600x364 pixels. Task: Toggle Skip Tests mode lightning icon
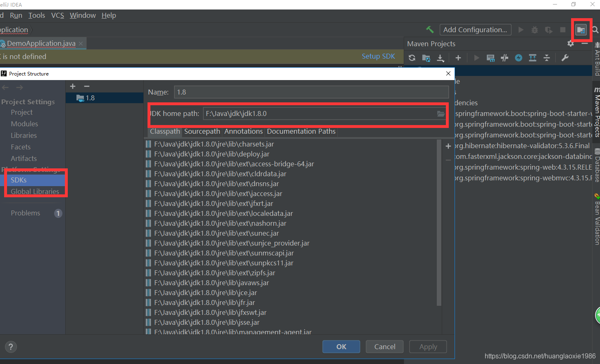click(519, 58)
